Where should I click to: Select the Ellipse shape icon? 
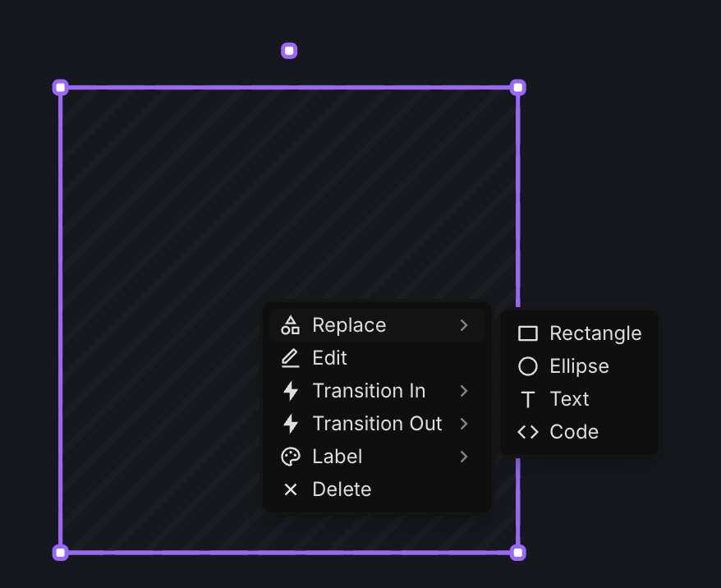pos(528,366)
